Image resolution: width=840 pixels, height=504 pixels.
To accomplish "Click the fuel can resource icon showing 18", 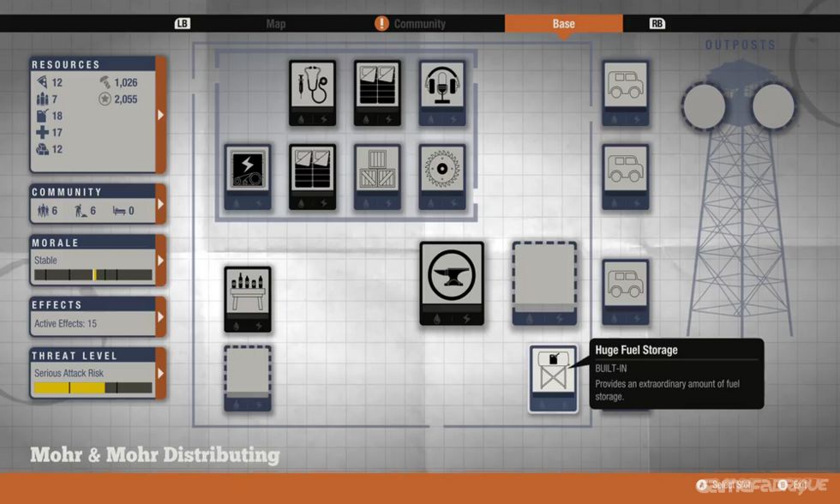I will pyautogui.click(x=42, y=115).
